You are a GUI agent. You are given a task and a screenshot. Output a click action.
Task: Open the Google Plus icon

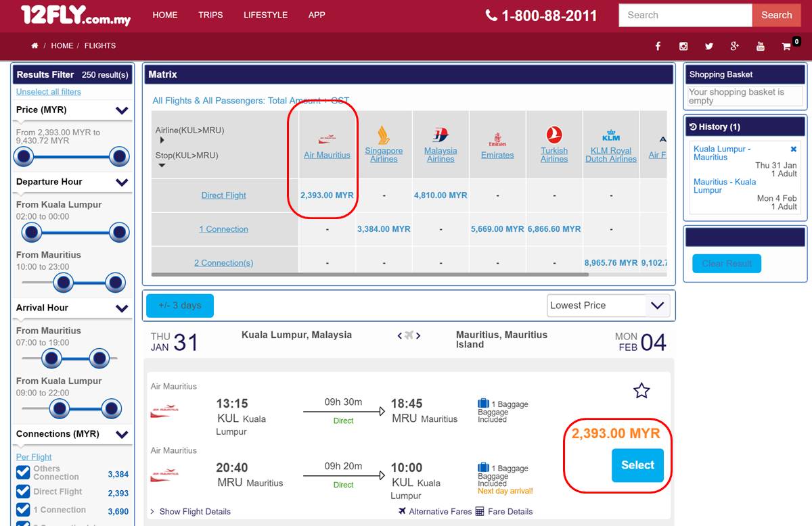pos(735,46)
